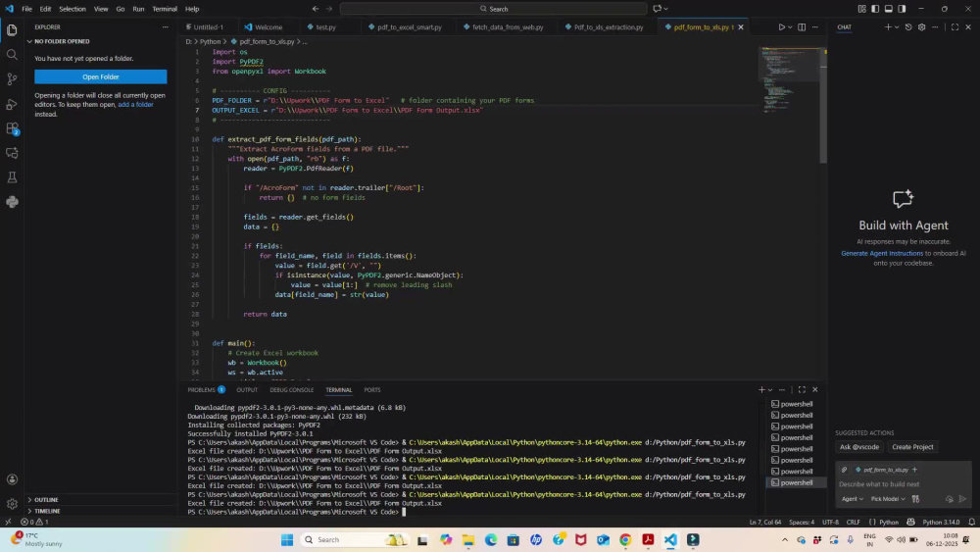Toggle secondary side bar visibility
The width and height of the screenshot is (980, 552).
pyautogui.click(x=902, y=9)
